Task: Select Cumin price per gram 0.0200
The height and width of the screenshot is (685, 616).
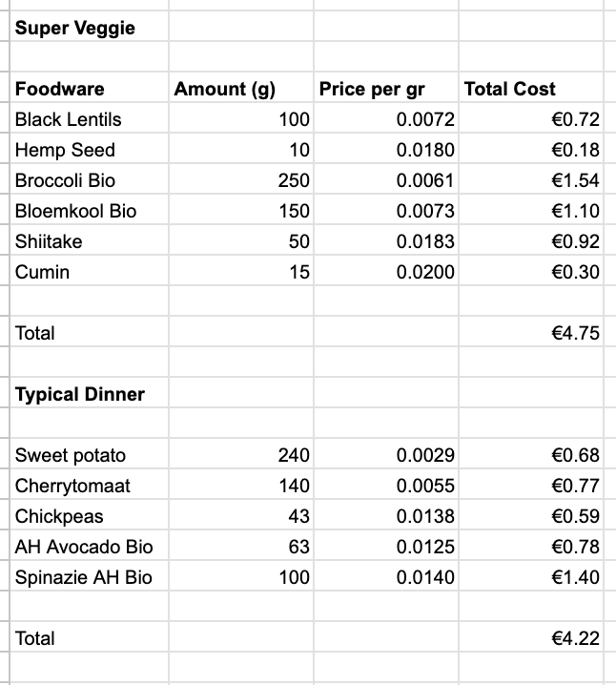Action: pos(425,272)
